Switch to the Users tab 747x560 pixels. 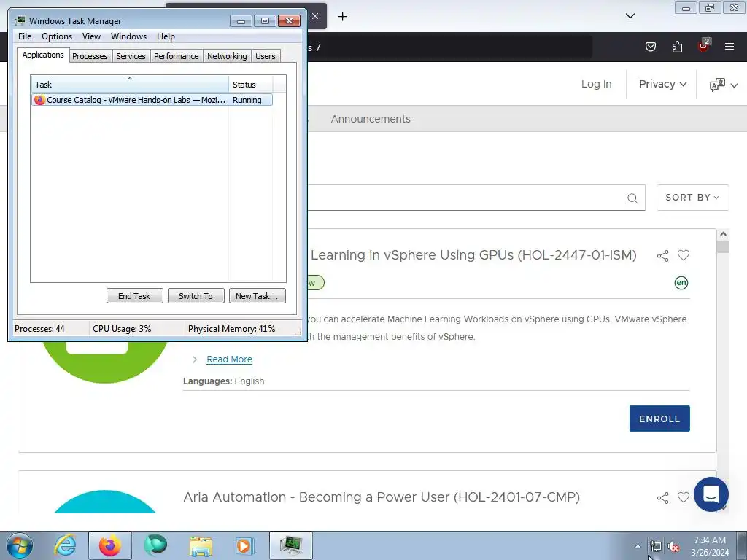click(266, 56)
